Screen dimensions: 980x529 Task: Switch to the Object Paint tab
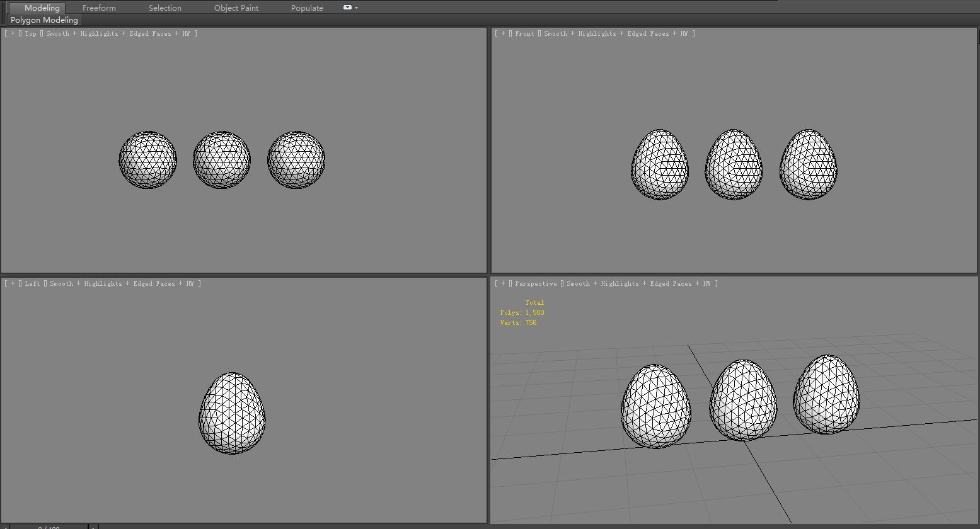tap(236, 8)
